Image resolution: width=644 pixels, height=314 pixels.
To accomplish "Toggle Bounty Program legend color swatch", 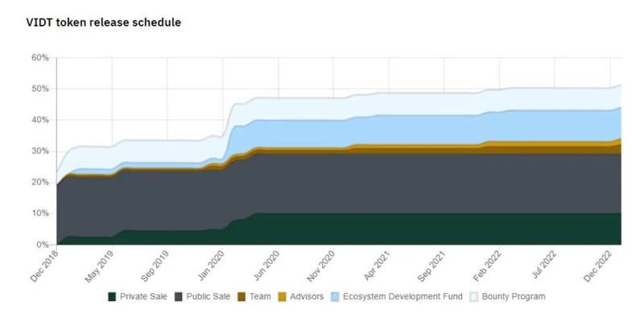I will coord(474,297).
